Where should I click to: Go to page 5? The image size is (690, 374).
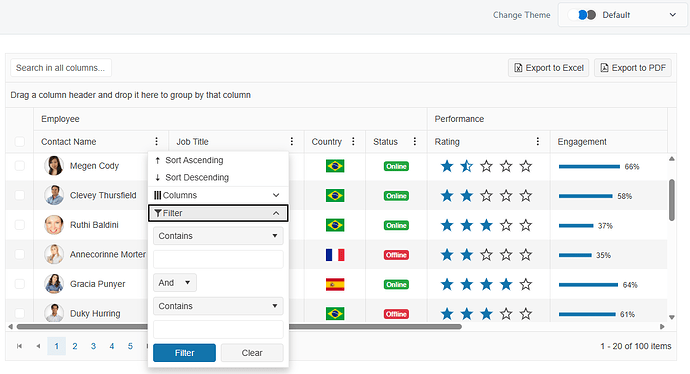click(x=130, y=346)
